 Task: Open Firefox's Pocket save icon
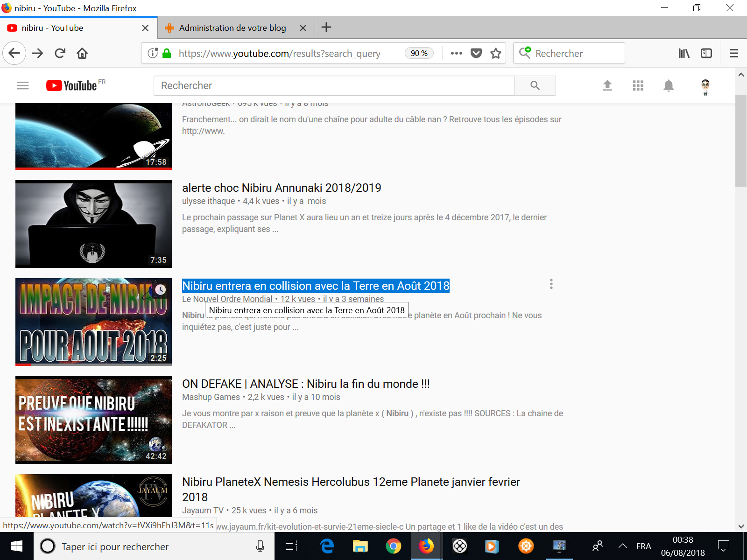(476, 53)
